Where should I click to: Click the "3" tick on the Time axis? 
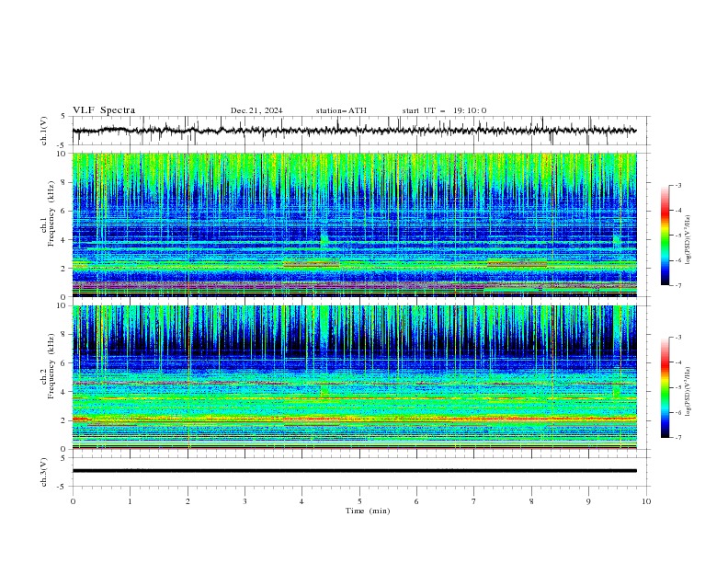coord(245,501)
